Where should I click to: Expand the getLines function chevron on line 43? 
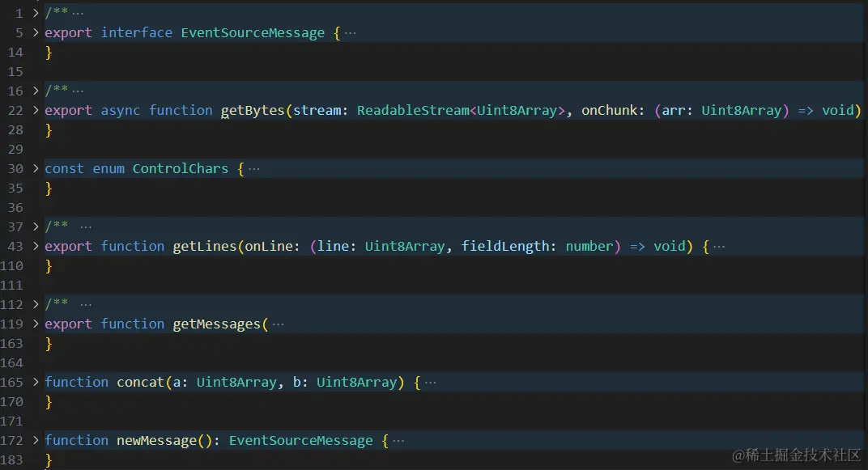point(36,245)
